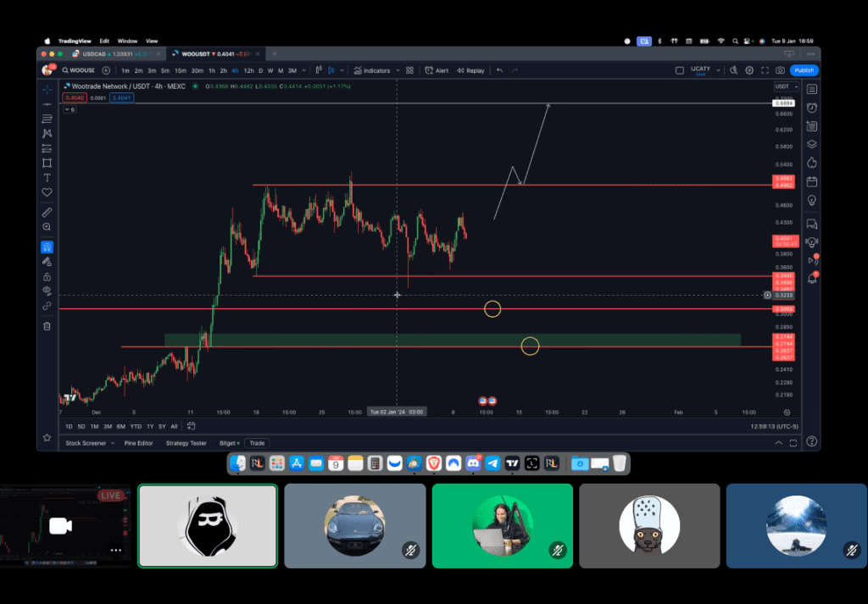Start bar Replay mode
868x604 pixels.
(470, 70)
